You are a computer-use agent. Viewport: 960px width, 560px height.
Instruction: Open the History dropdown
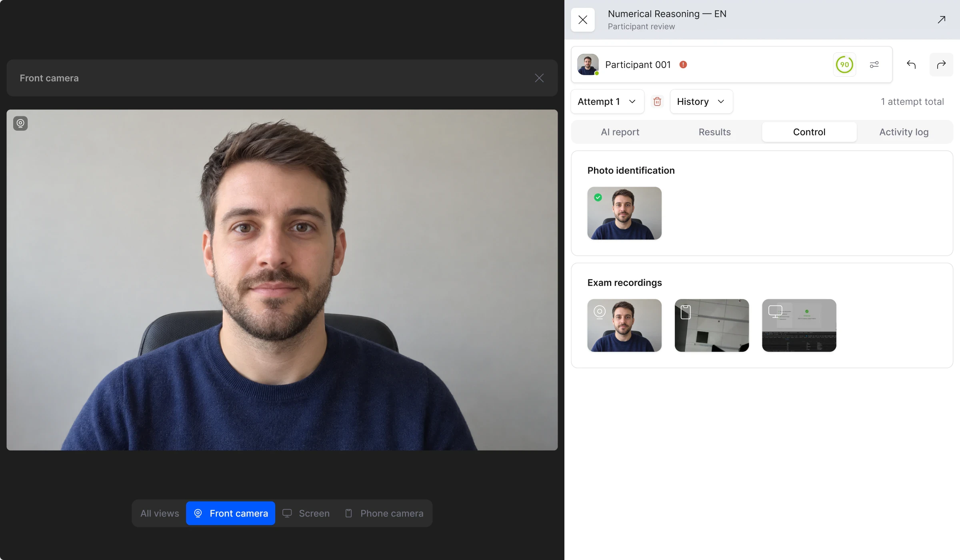coord(701,102)
